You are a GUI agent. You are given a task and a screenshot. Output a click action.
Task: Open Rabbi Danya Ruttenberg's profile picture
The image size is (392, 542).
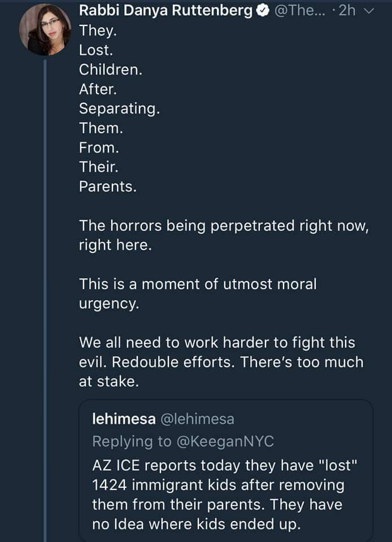tap(45, 29)
